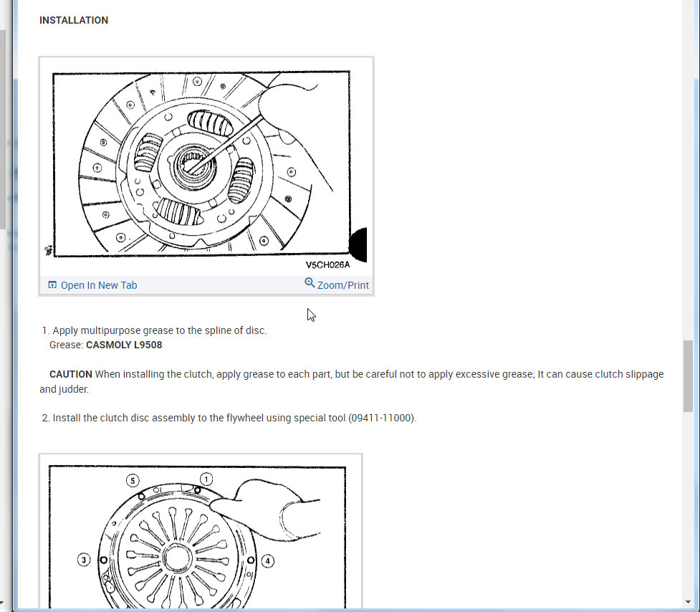Click the scroll down arrow at bottom right
700x612 pixels.
click(688, 603)
